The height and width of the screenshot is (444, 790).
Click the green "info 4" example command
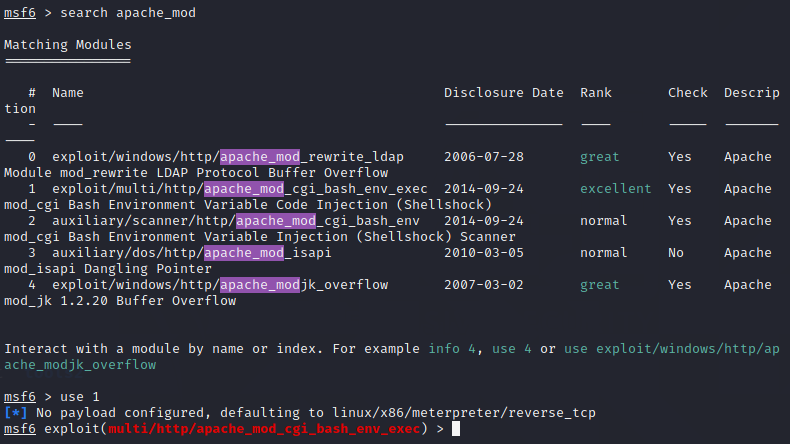[456, 349]
